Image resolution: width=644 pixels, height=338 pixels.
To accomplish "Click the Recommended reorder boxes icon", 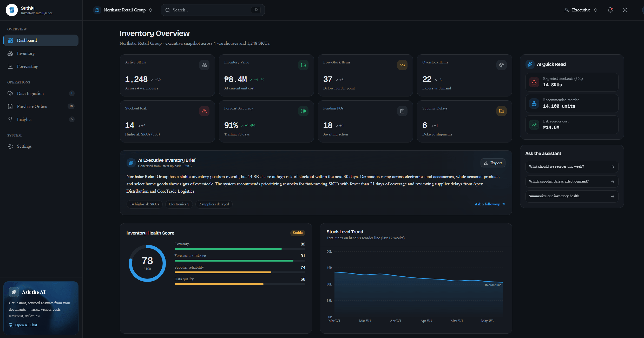I will tap(534, 103).
